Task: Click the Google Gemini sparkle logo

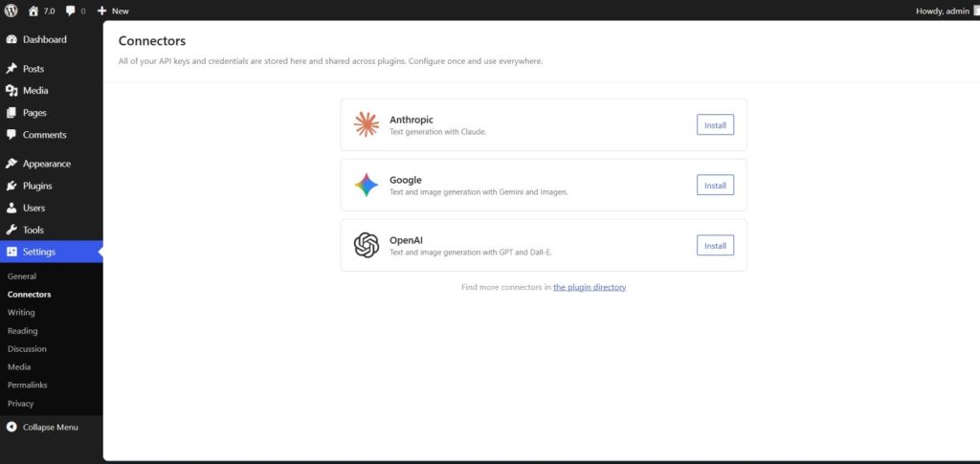Action: click(x=367, y=185)
